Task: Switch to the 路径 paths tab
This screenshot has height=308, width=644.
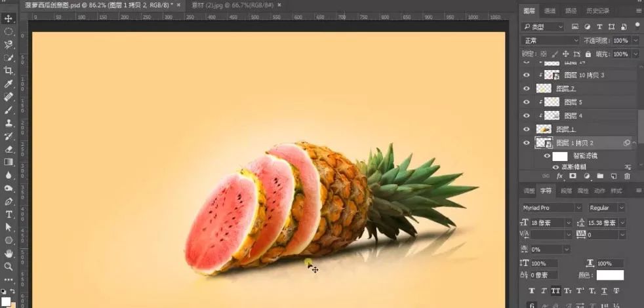Action: [571, 10]
